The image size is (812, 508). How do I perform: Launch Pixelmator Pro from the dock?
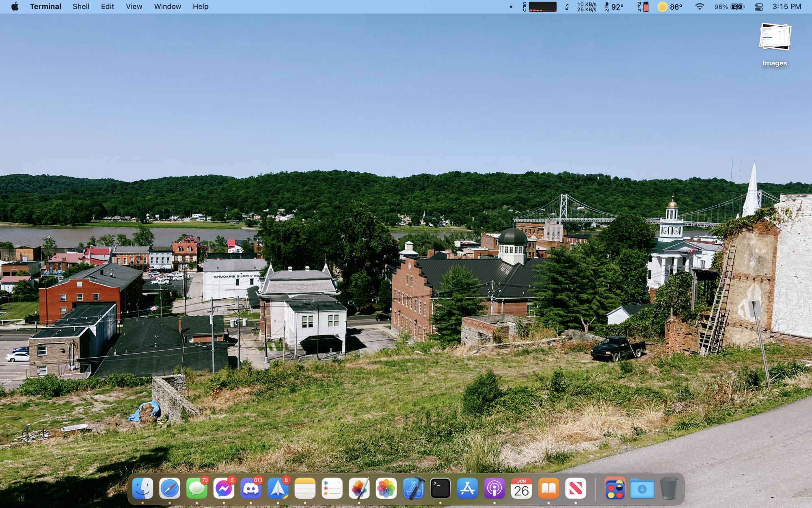[x=359, y=488]
